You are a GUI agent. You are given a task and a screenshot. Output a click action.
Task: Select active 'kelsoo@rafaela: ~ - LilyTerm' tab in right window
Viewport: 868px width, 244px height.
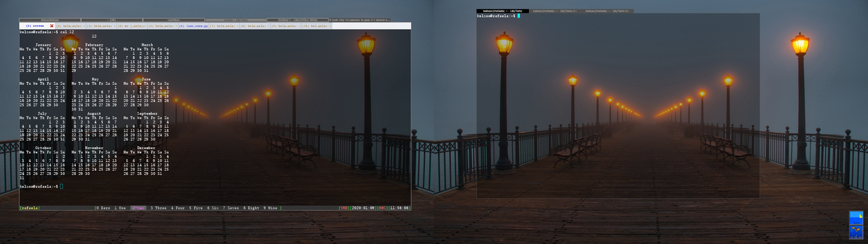click(502, 11)
